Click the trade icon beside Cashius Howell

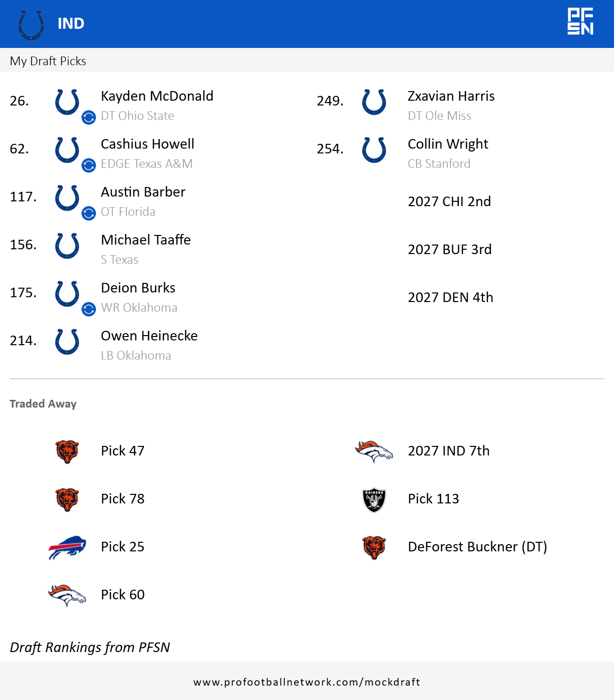89,165
